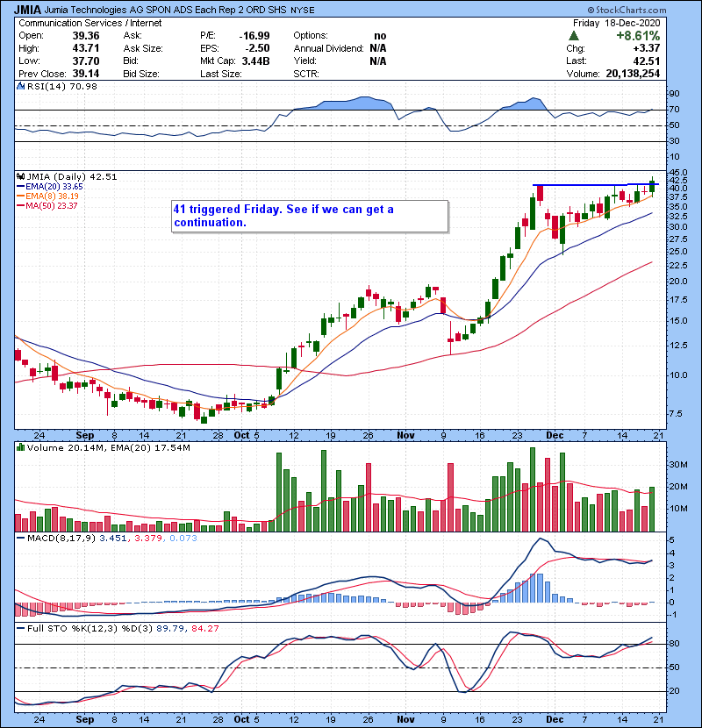Click the RSI(14) 70.98 label
The height and width of the screenshot is (728, 702).
[62, 86]
